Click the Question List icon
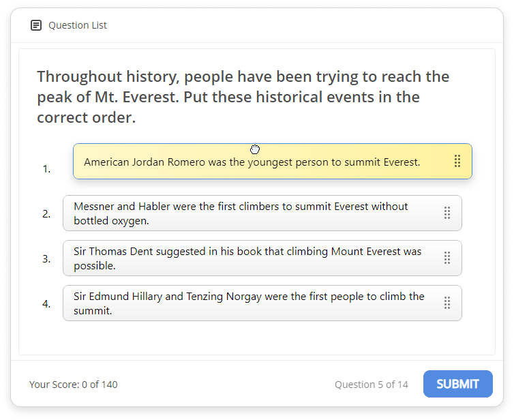This screenshot has width=514, height=420. [36, 25]
